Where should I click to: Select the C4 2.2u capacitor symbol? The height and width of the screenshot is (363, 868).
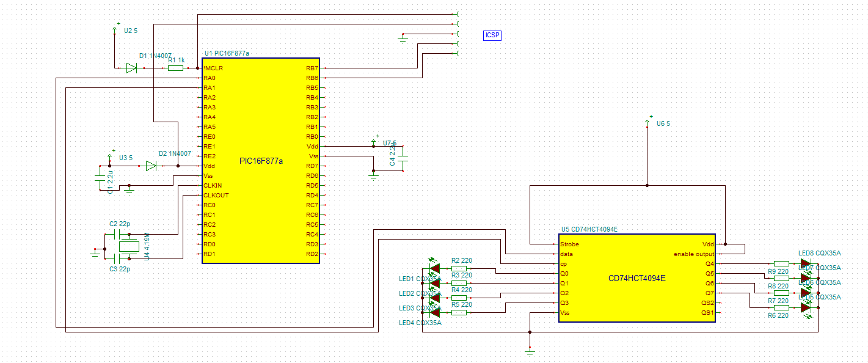403,158
